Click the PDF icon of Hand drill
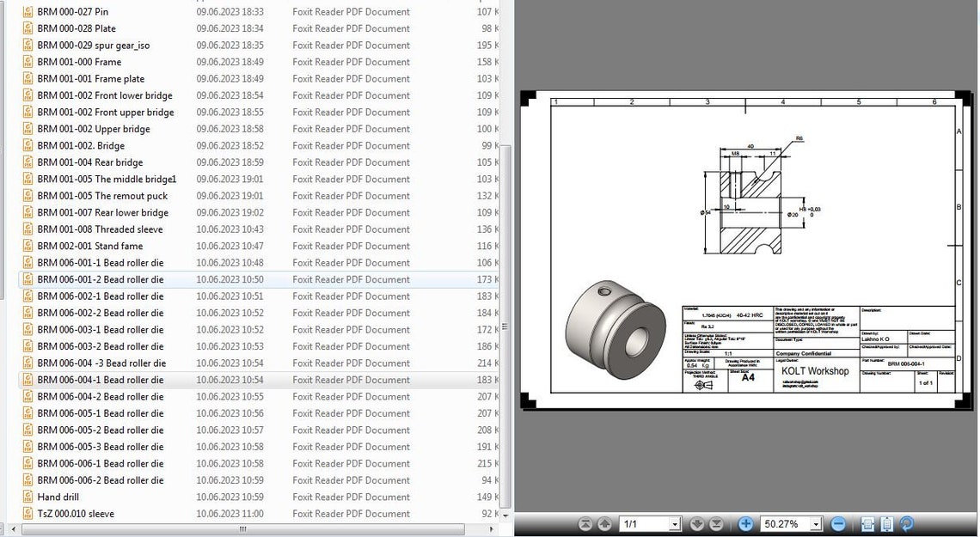 click(28, 497)
